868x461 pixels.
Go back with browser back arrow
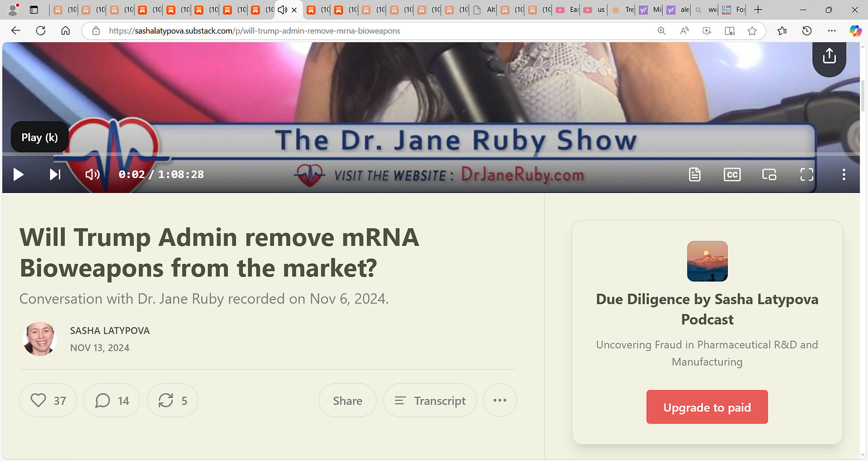(16, 31)
